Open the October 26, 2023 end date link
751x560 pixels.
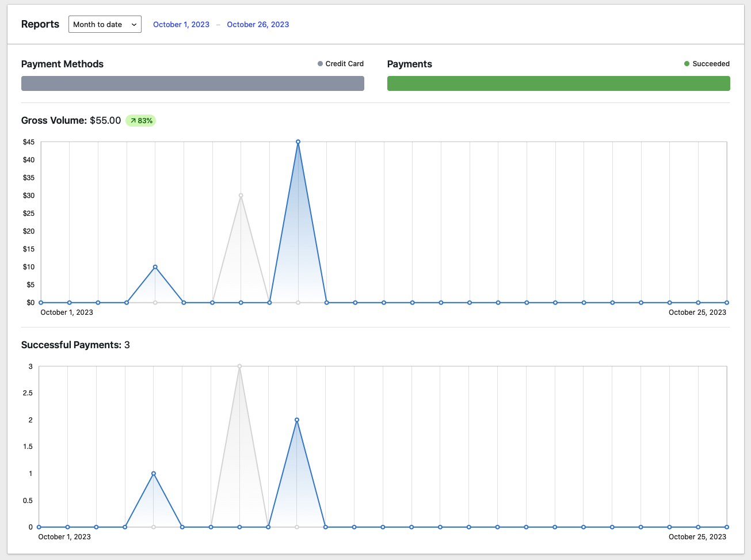(x=258, y=24)
